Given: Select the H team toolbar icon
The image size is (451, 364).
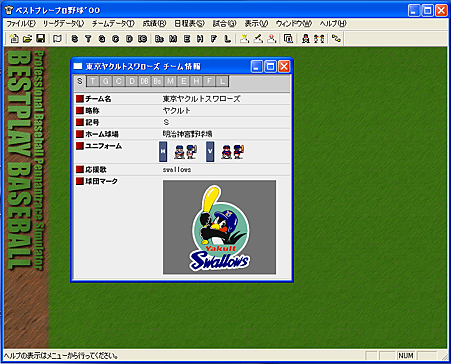Looking at the screenshot, I should click(200, 39).
